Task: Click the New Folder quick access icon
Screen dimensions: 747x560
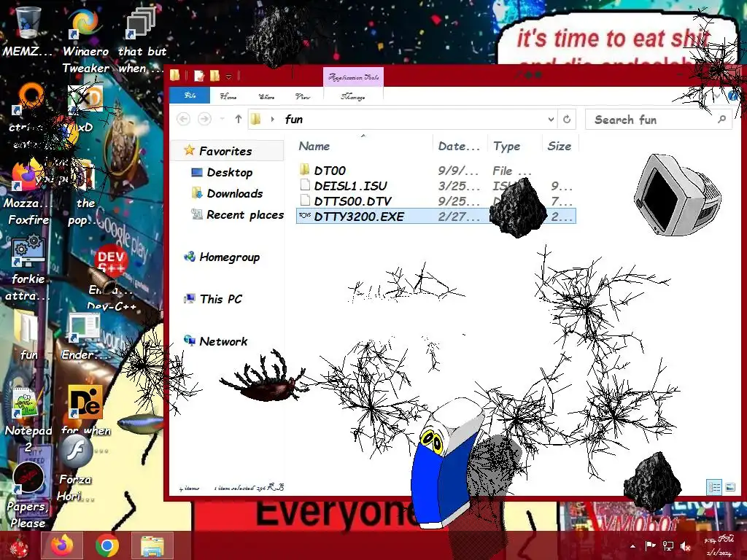Action: click(215, 75)
